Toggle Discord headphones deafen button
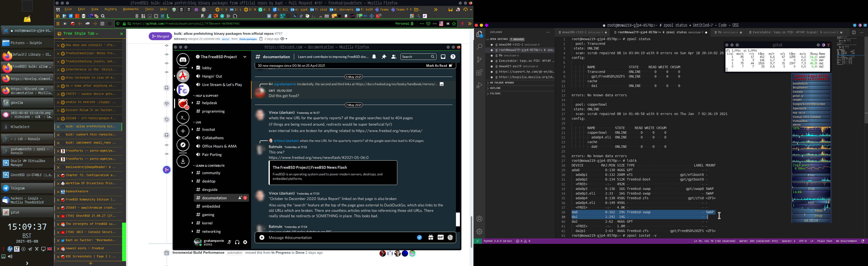868x266 pixels. (x=237, y=242)
